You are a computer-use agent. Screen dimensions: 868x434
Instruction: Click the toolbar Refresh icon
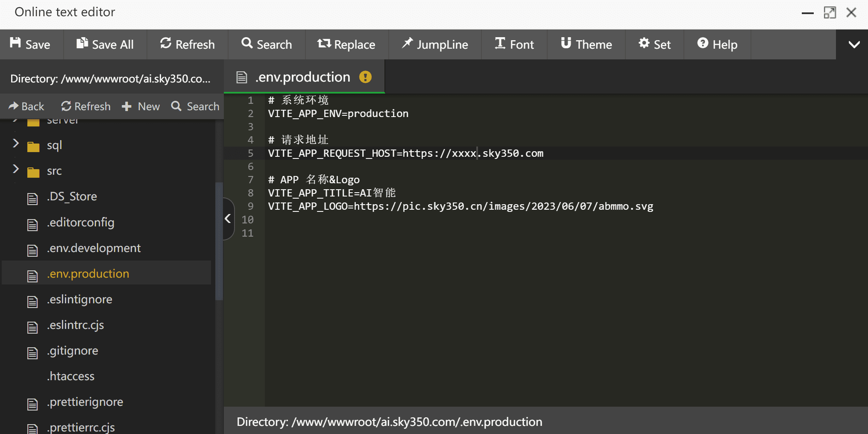tap(166, 44)
